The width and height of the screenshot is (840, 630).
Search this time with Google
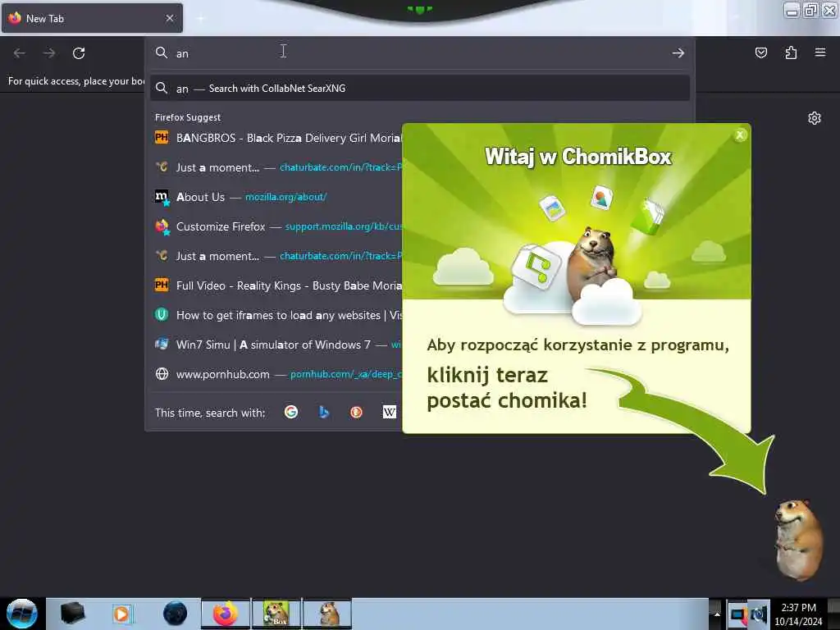pos(291,412)
